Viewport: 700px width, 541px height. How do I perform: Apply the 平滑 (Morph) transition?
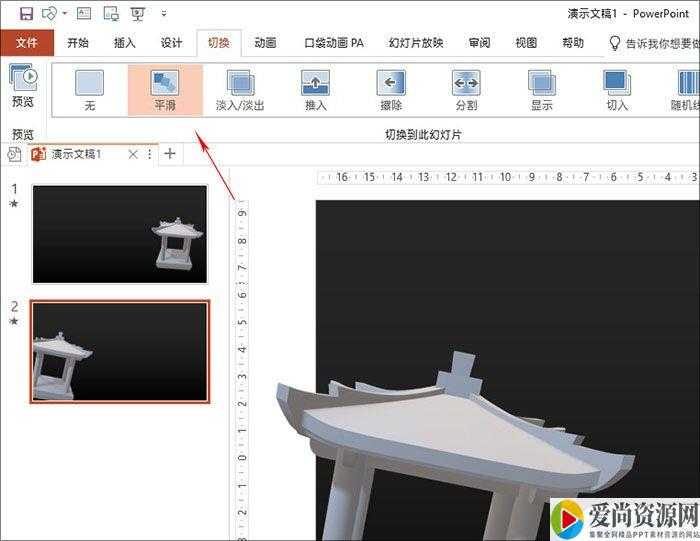pyautogui.click(x=165, y=89)
